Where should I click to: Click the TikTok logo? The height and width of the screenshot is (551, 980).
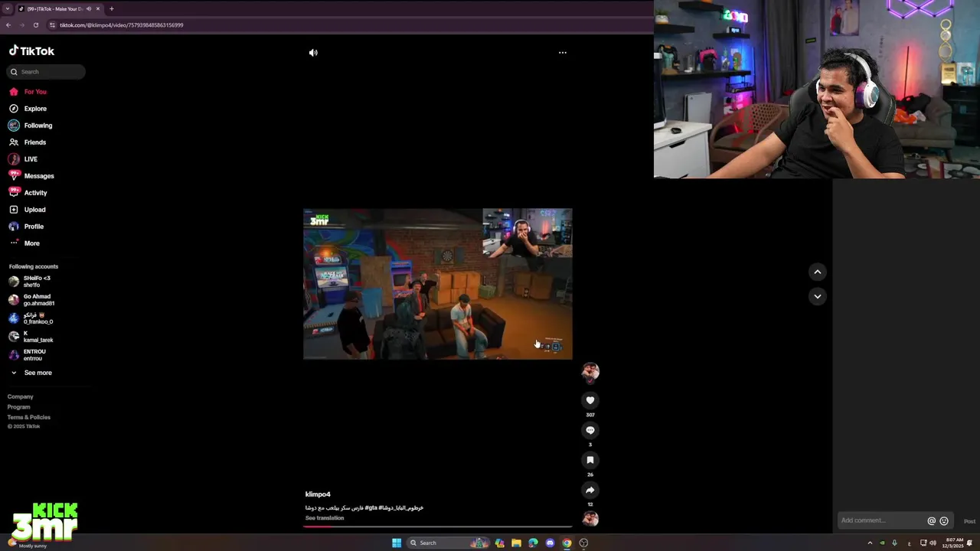click(x=31, y=51)
